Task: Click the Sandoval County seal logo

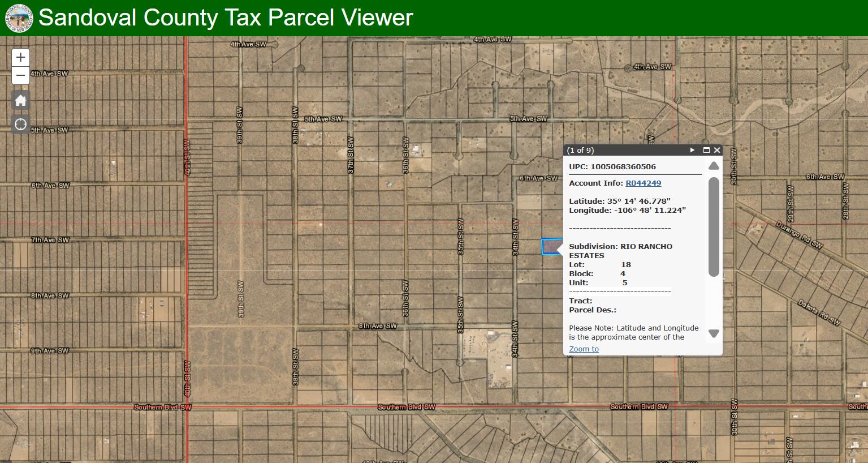Action: click(19, 18)
